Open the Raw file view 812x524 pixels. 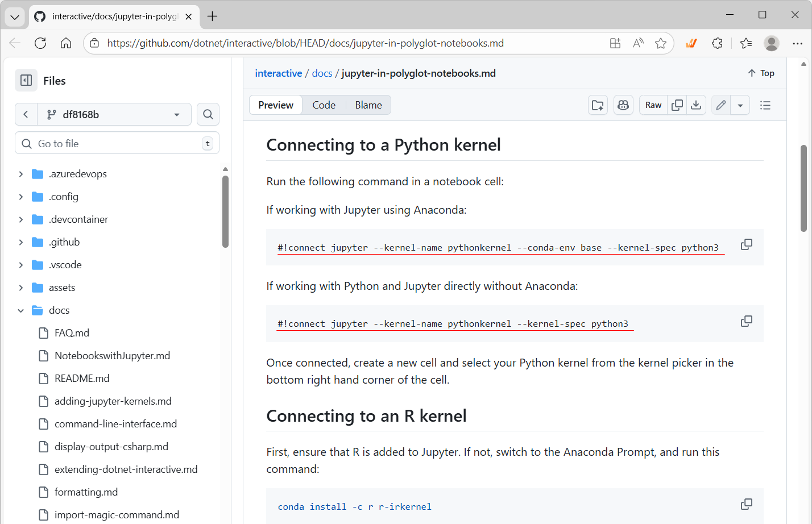click(x=653, y=105)
